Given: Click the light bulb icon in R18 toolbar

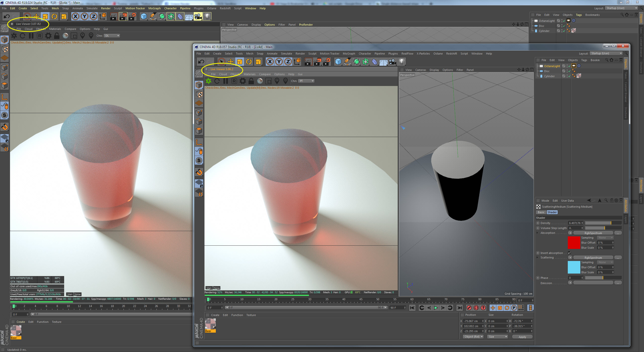Looking at the screenshot, I should (x=401, y=62).
